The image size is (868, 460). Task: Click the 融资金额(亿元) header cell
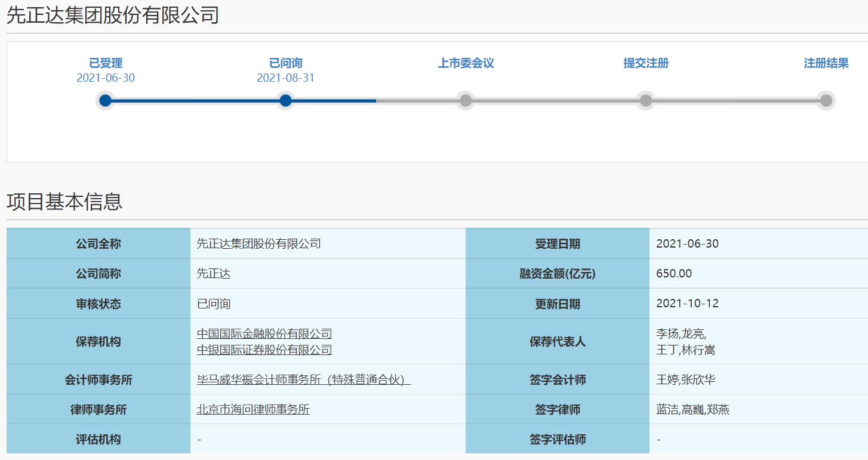click(x=558, y=274)
